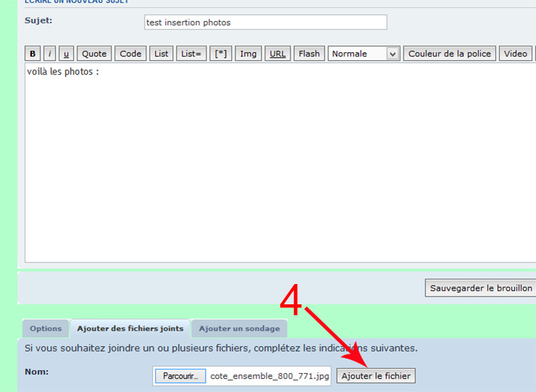
Task: Save draft with Sauvegarder le brouillon
Action: click(x=481, y=288)
